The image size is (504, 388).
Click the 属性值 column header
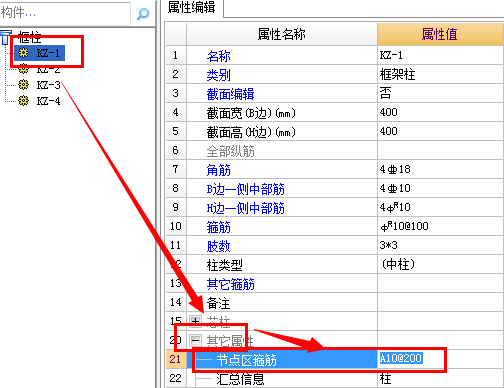tap(440, 34)
